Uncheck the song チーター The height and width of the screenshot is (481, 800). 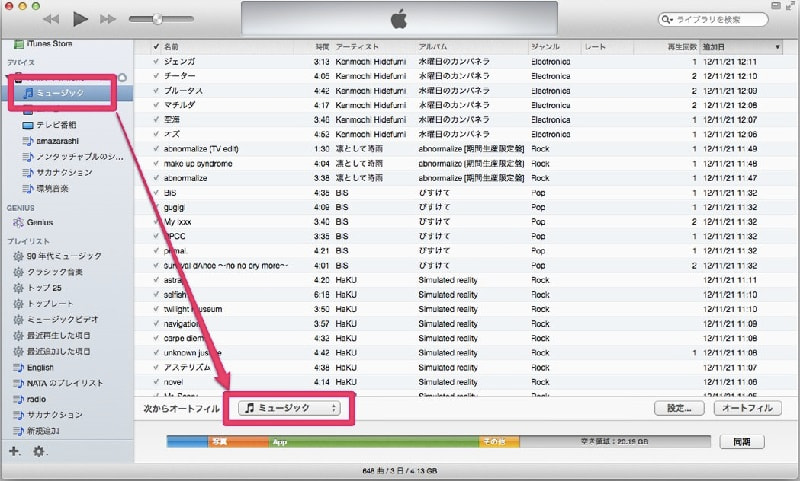pyautogui.click(x=156, y=75)
